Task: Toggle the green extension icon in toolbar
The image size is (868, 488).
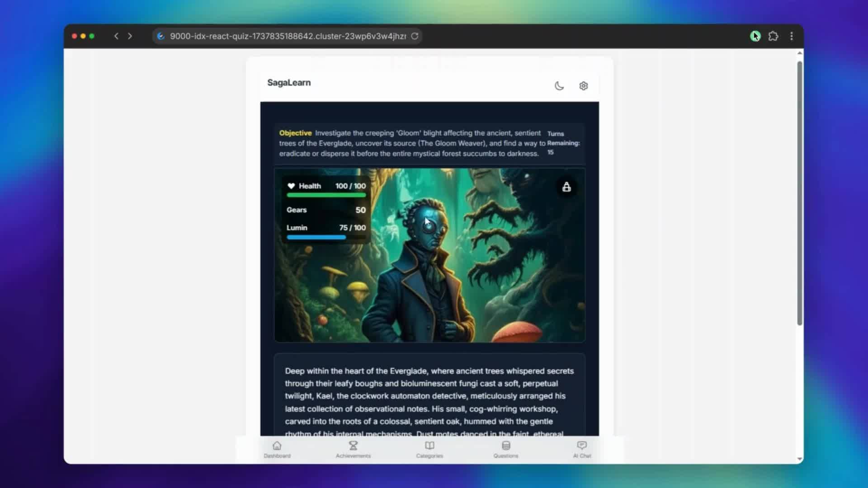Action: (755, 36)
